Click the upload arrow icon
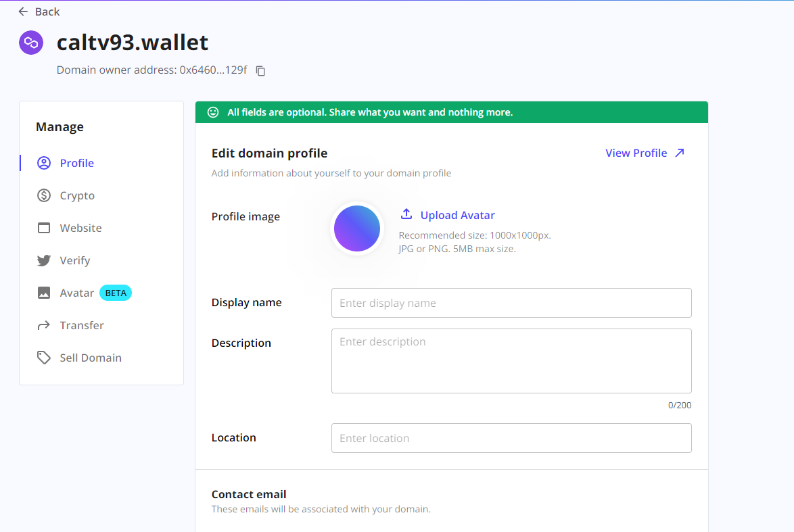Viewport: 794px width, 532px height. 406,214
